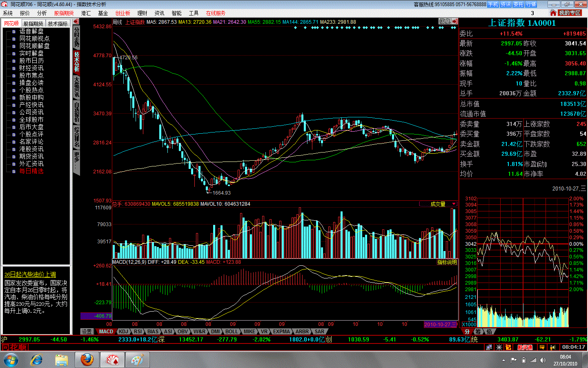Switch indicator to OBV tab

click(x=183, y=332)
